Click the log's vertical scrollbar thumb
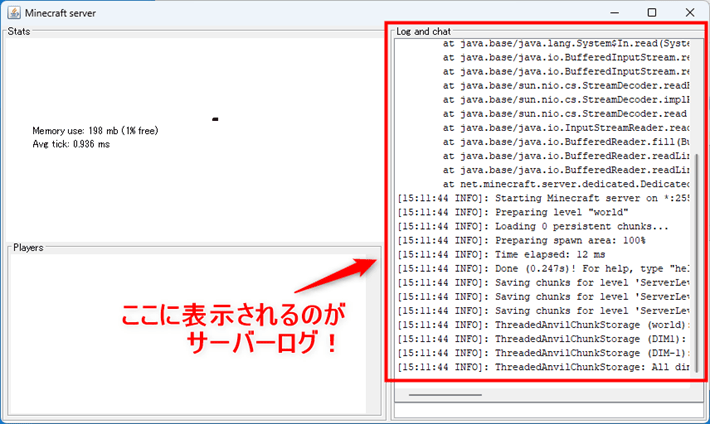The image size is (710, 424). tap(696, 263)
